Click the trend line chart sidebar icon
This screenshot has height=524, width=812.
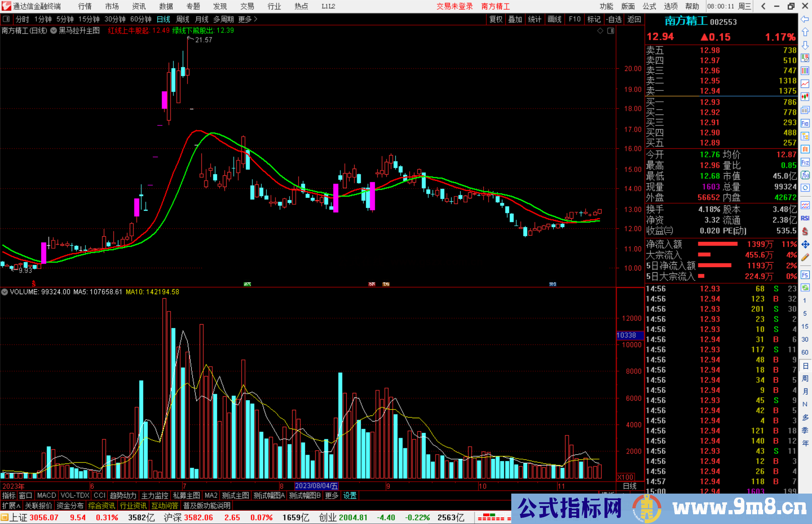[805, 84]
